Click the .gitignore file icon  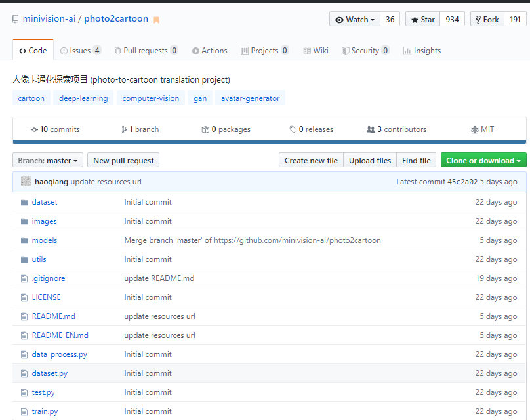24,278
